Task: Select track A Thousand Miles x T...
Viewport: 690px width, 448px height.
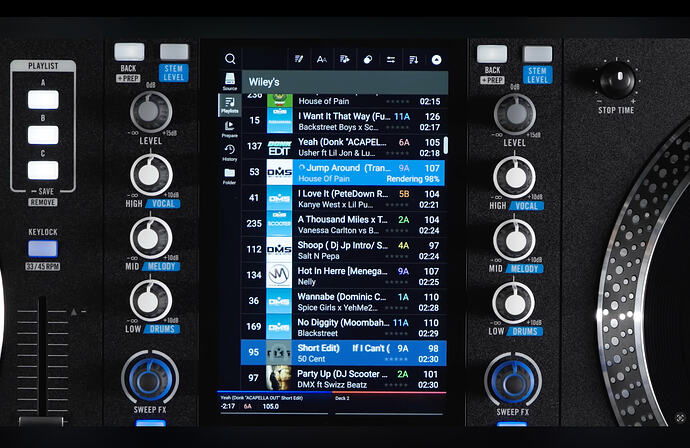Action: pos(344,224)
